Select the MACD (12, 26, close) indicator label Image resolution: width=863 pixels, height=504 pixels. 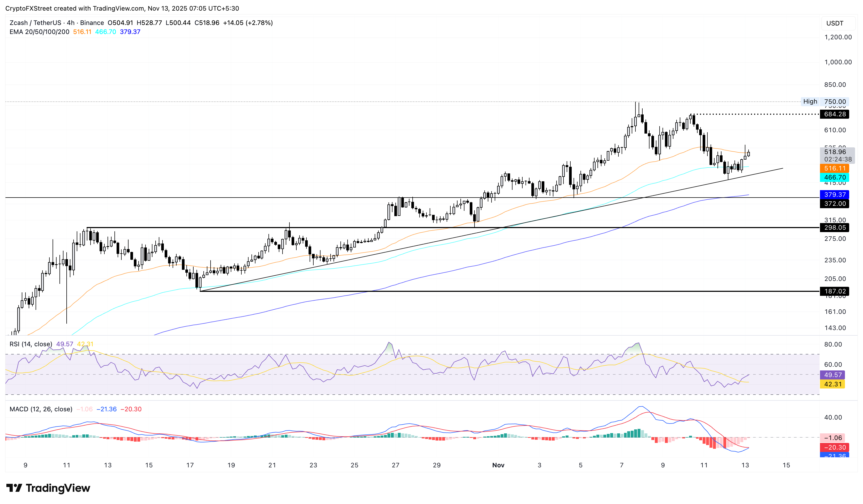click(x=41, y=409)
